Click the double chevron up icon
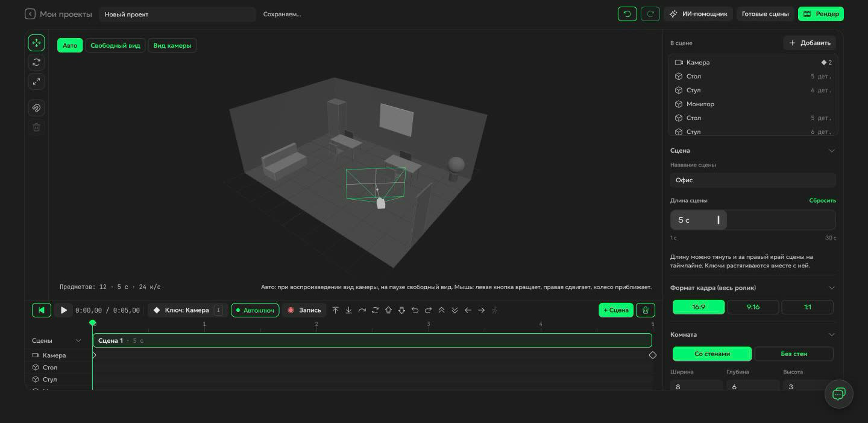 click(441, 310)
